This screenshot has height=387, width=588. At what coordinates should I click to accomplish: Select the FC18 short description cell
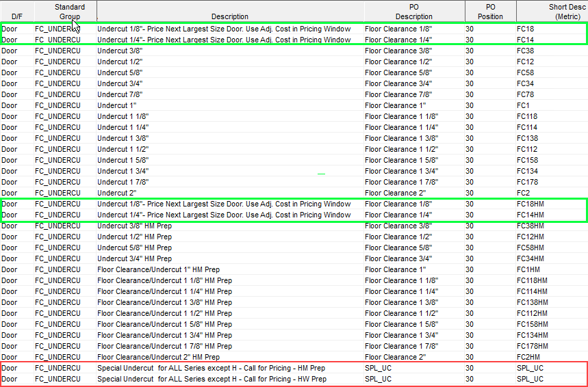[551, 29]
